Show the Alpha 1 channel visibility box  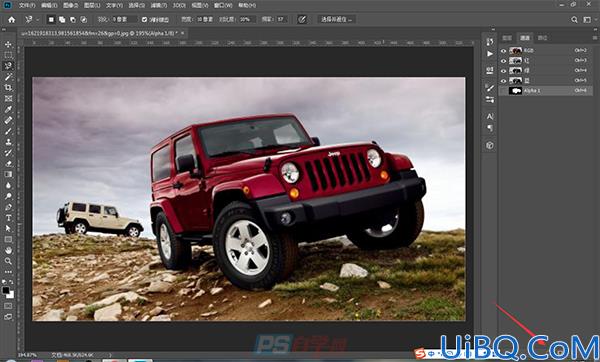503,91
